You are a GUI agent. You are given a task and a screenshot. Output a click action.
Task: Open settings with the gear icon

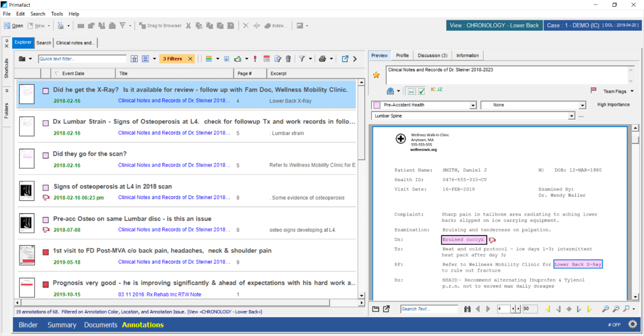point(632,324)
